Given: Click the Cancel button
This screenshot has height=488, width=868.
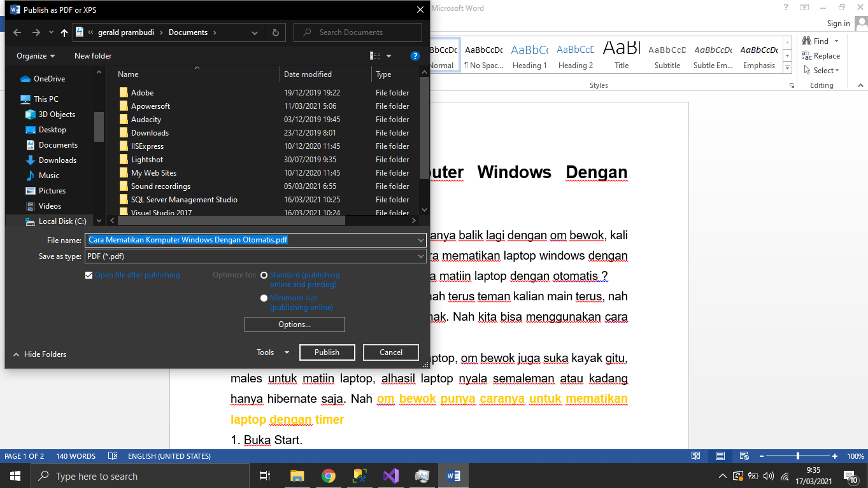Looking at the screenshot, I should click(391, 352).
